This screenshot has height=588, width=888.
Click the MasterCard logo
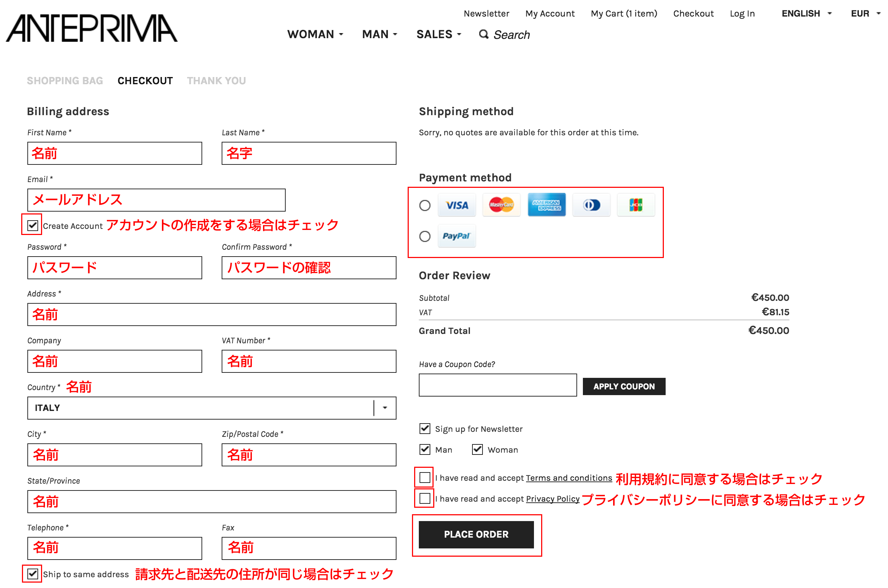pos(502,205)
